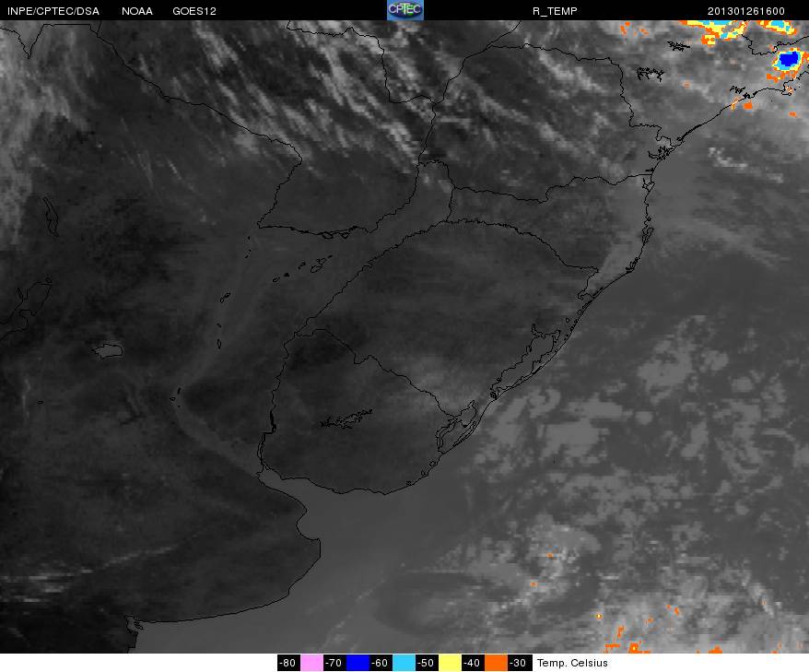The height and width of the screenshot is (672, 809).
Task: Click the NOAA label in header
Action: 137,11
